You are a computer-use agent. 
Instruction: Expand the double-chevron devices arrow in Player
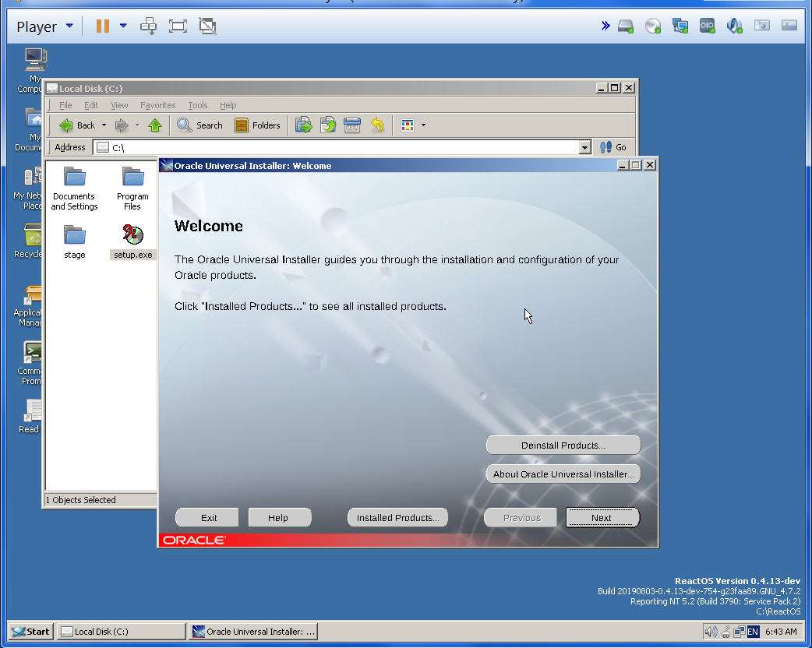(x=605, y=26)
